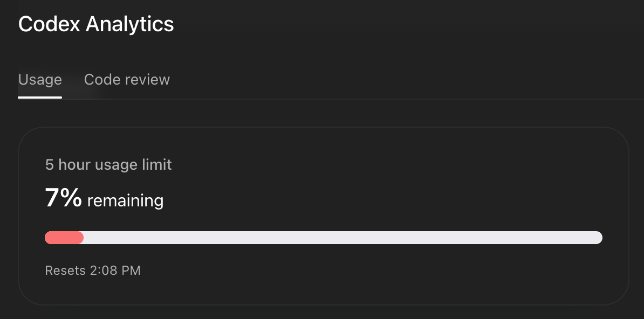Viewport: 644px width, 319px height.
Task: Click the word "remaining" beside 7%
Action: click(125, 201)
